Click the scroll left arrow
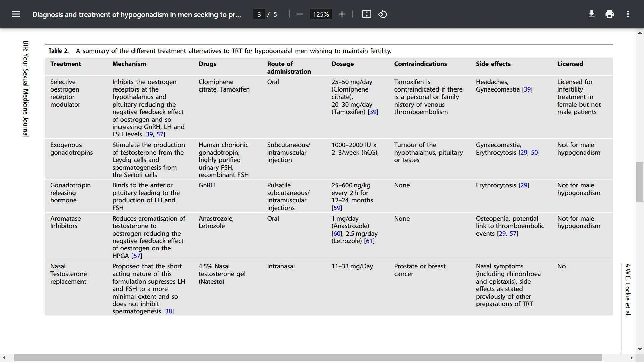644x362 pixels. [x=4, y=358]
